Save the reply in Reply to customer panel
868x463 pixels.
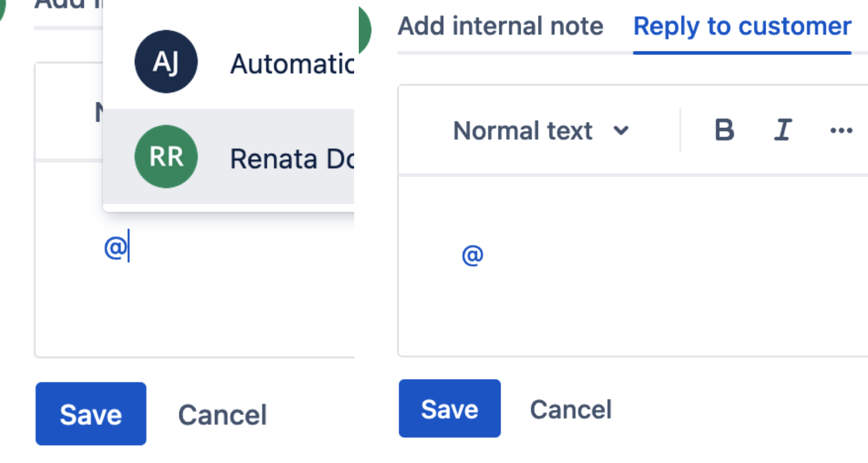[x=450, y=409]
